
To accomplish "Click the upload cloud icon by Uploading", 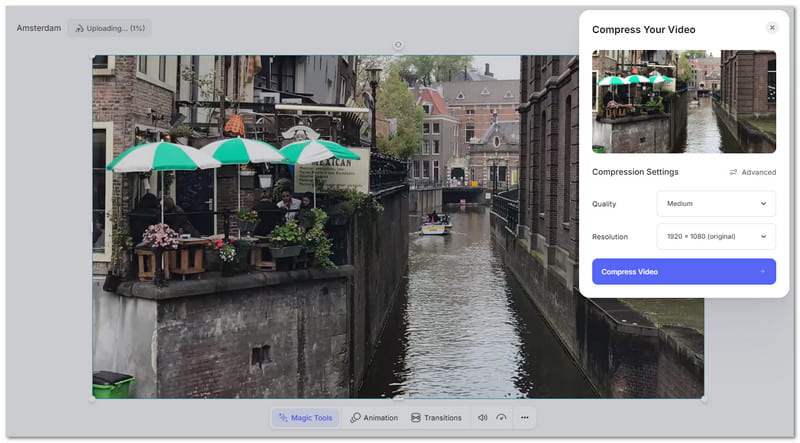I will tap(80, 28).
